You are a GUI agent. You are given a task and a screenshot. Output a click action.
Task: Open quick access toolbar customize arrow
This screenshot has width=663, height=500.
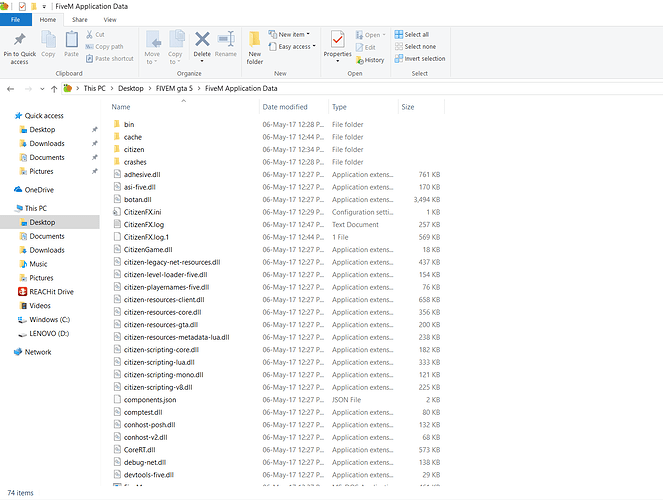pyautogui.click(x=44, y=7)
